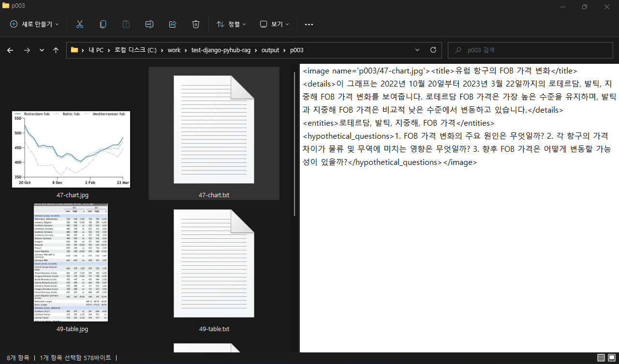Select the 47-chart.jpg thumbnail
The width and height of the screenshot is (619, 364).
71,149
